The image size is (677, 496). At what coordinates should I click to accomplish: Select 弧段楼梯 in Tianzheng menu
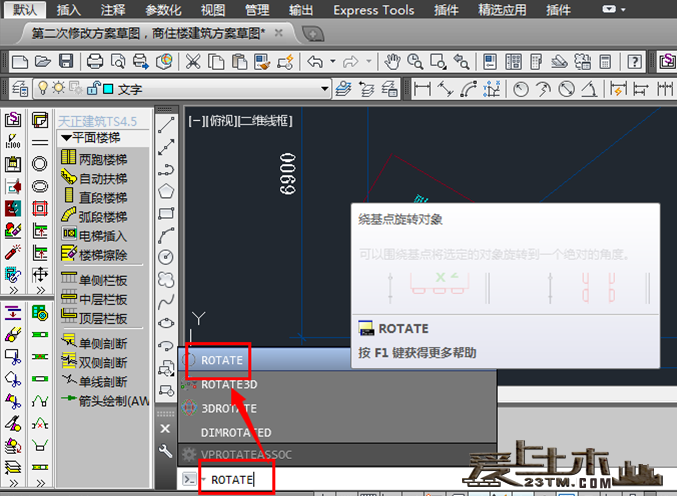[94, 215]
